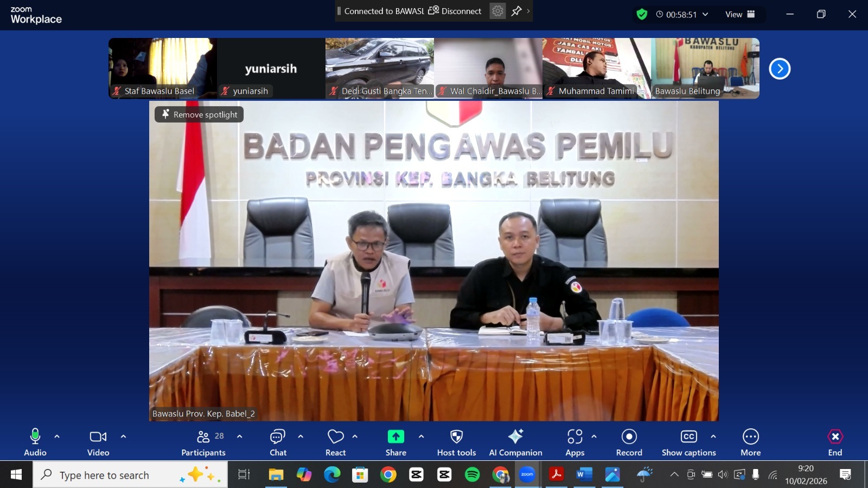This screenshot has width=868, height=488.
Task: Open Microsoft Edge from the taskbar
Action: tap(332, 475)
